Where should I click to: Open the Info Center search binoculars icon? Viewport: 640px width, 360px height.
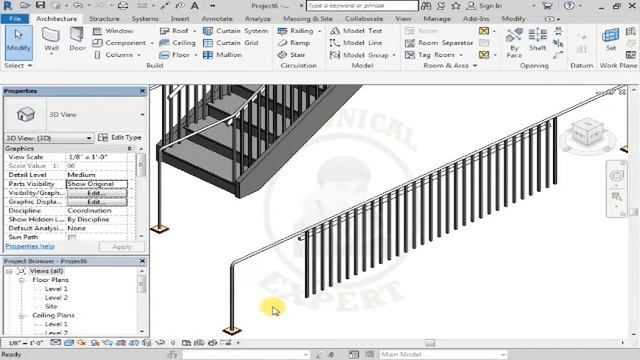[x=426, y=6]
